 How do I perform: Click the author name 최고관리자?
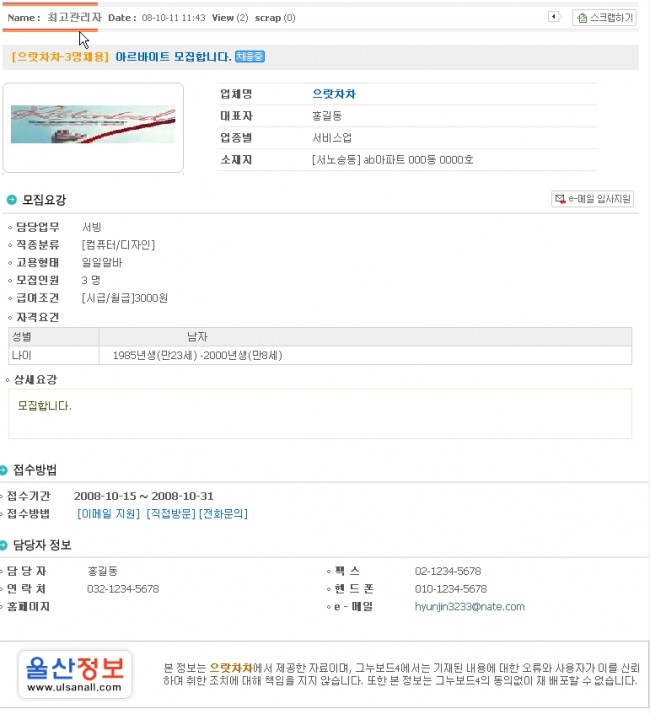click(74, 18)
